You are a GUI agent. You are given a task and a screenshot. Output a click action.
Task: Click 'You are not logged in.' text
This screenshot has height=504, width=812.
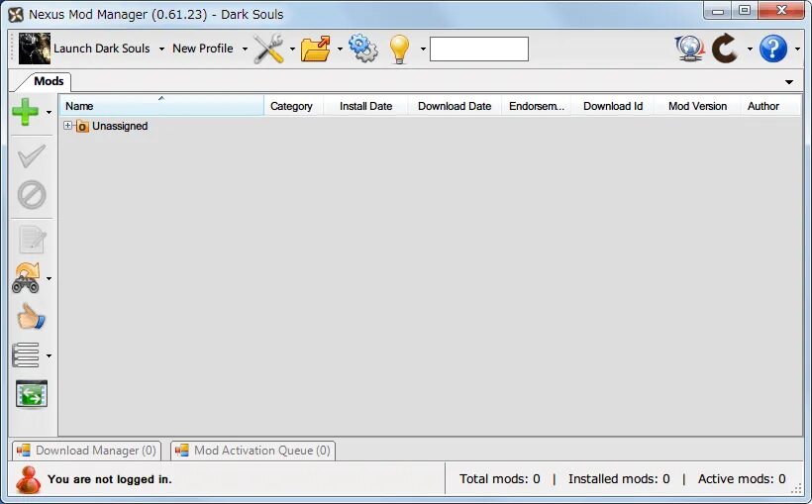pyautogui.click(x=110, y=479)
